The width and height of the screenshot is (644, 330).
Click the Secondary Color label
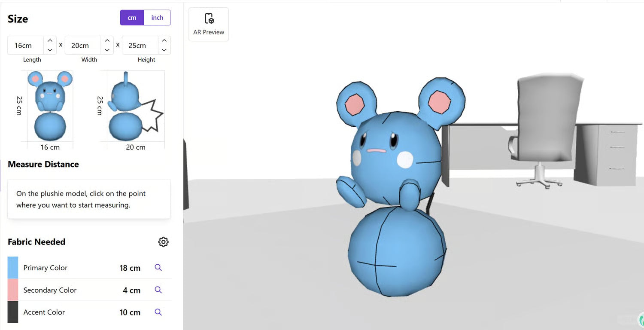click(x=50, y=290)
